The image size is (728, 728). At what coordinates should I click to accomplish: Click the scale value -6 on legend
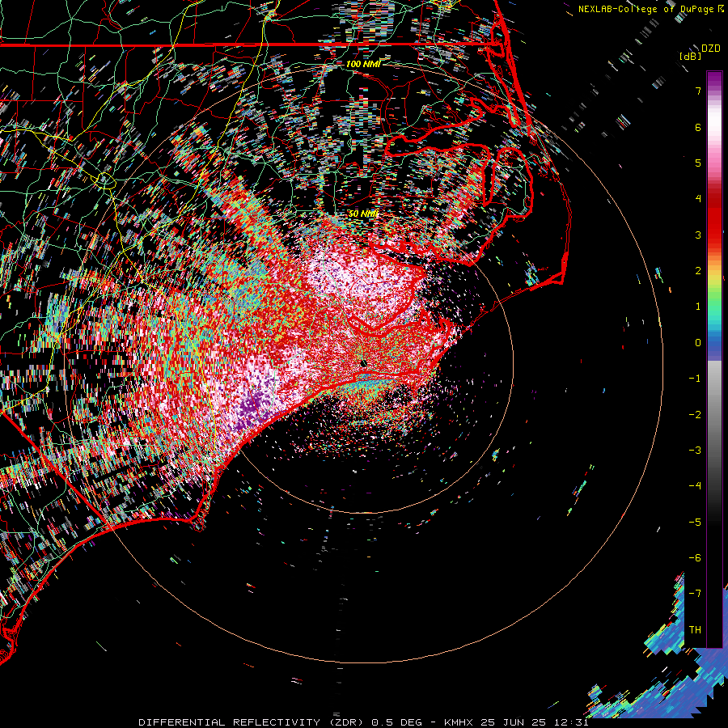pyautogui.click(x=695, y=558)
